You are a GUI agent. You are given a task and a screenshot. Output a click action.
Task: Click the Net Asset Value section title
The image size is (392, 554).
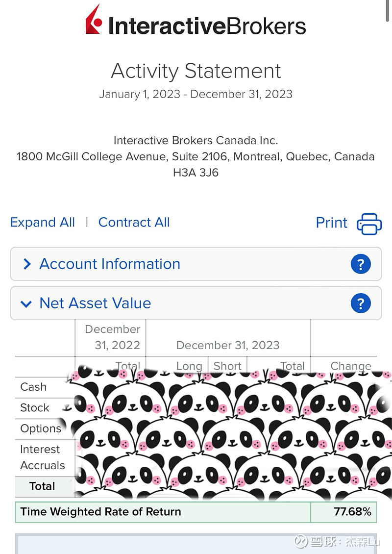pyautogui.click(x=96, y=303)
